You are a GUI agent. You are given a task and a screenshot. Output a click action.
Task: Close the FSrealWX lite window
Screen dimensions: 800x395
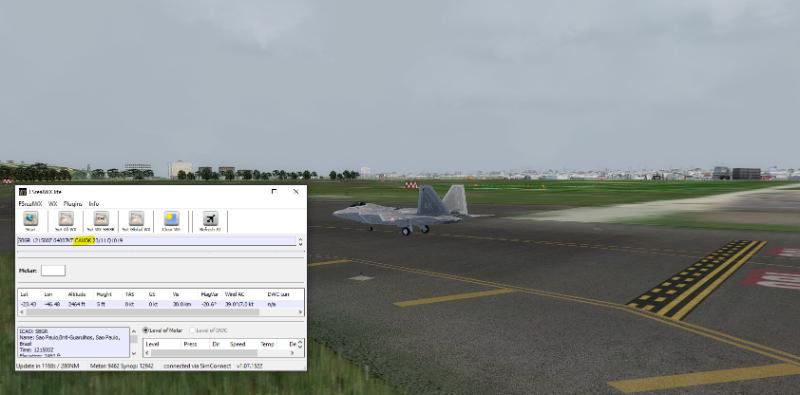click(x=296, y=192)
